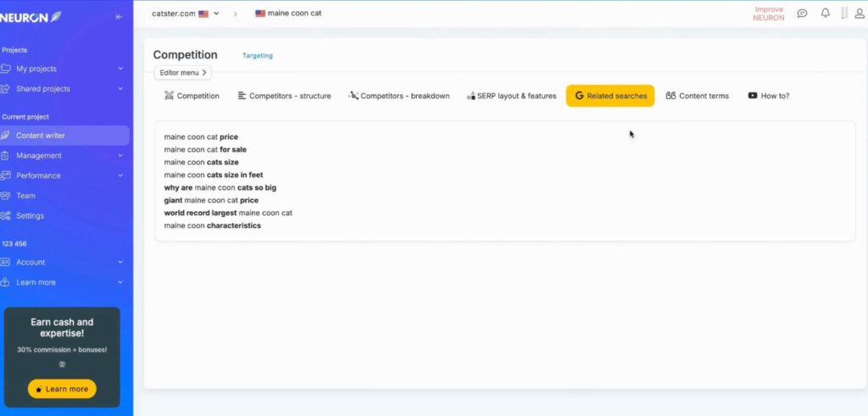
Task: Click the '123 456' sidebar label
Action: [x=14, y=244]
